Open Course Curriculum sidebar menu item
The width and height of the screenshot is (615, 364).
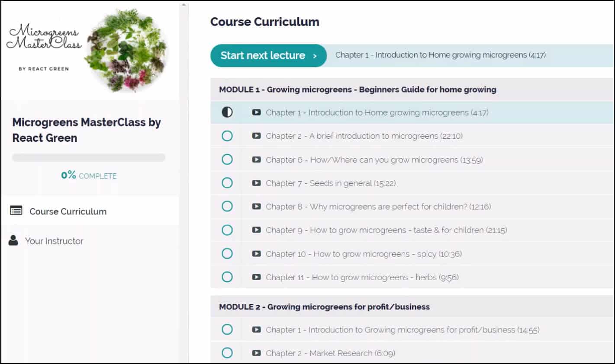[x=90, y=211]
